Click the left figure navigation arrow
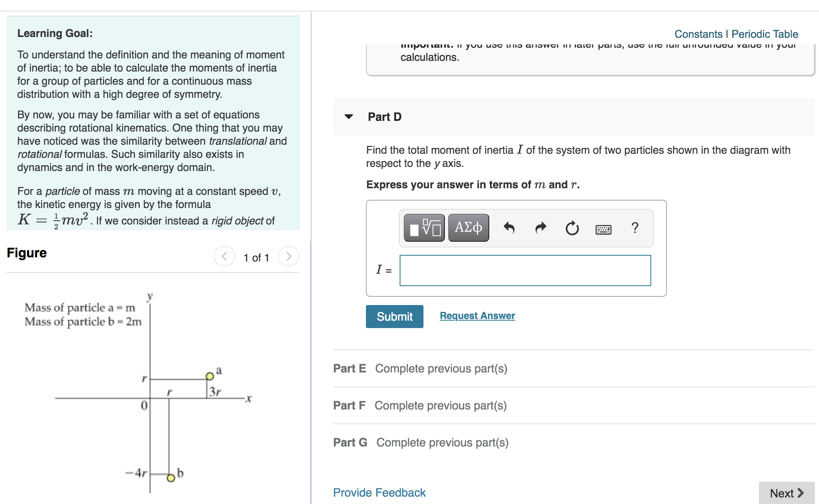The width and height of the screenshot is (819, 504). [x=224, y=257]
